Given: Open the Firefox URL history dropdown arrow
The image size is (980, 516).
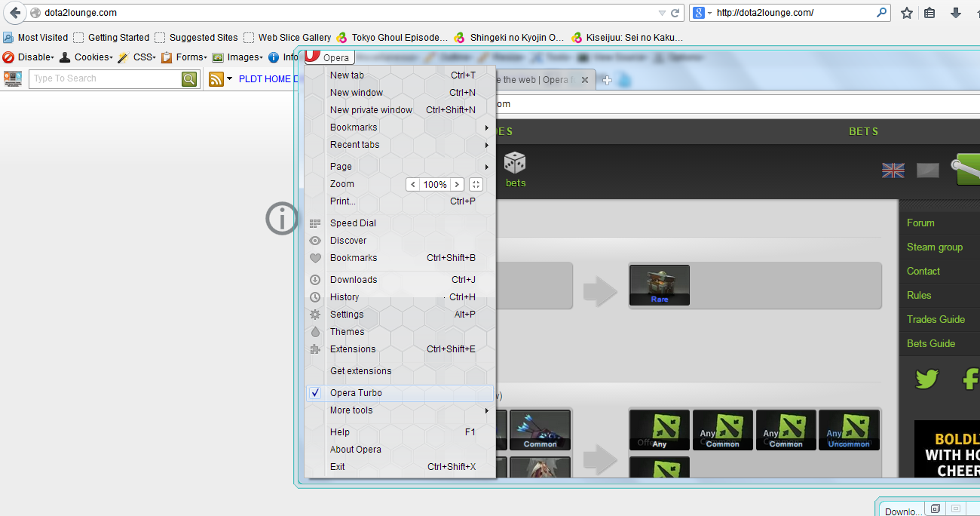Looking at the screenshot, I should pos(662,13).
